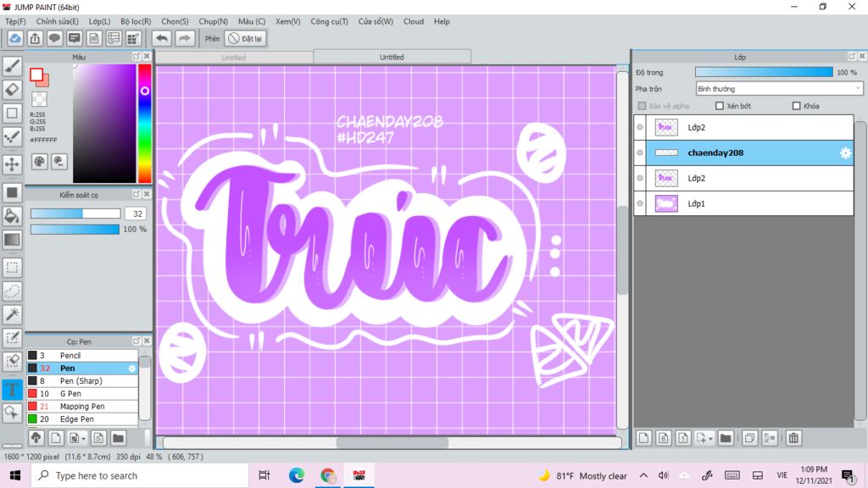This screenshot has width=868, height=488.
Task: Open settings gear for chaenday208 layer
Action: (x=845, y=153)
